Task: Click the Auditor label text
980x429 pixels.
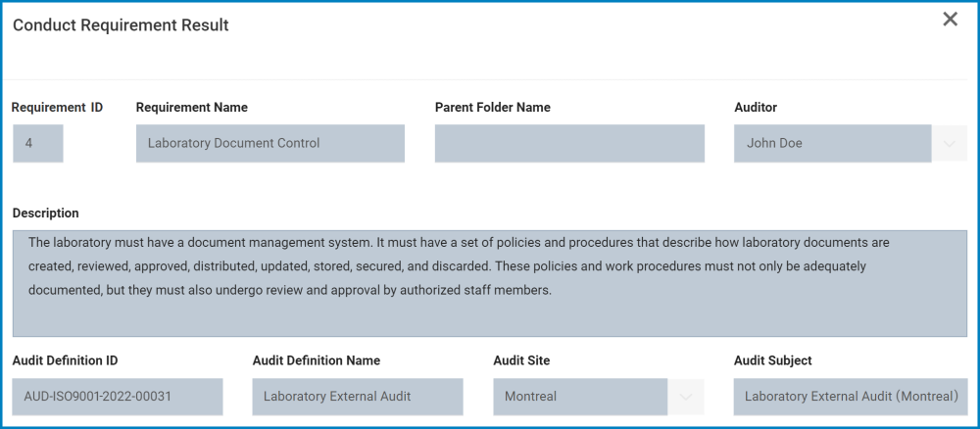Action: click(x=756, y=108)
